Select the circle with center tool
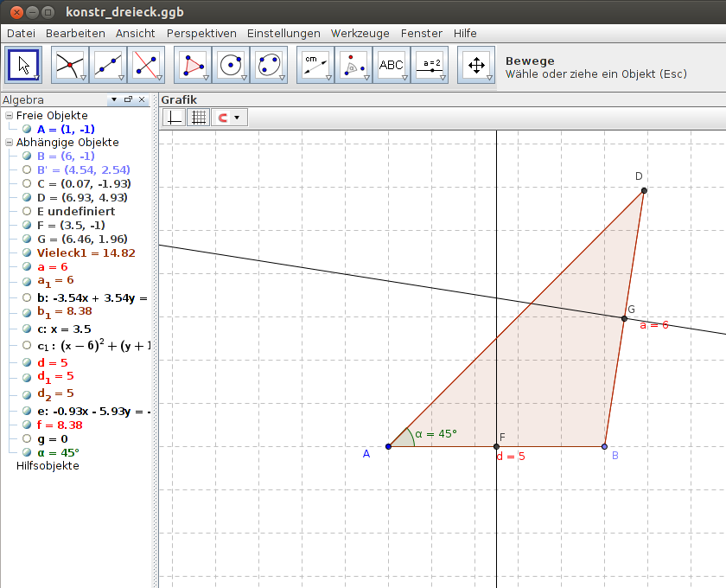This screenshot has height=588, width=726. coord(231,64)
